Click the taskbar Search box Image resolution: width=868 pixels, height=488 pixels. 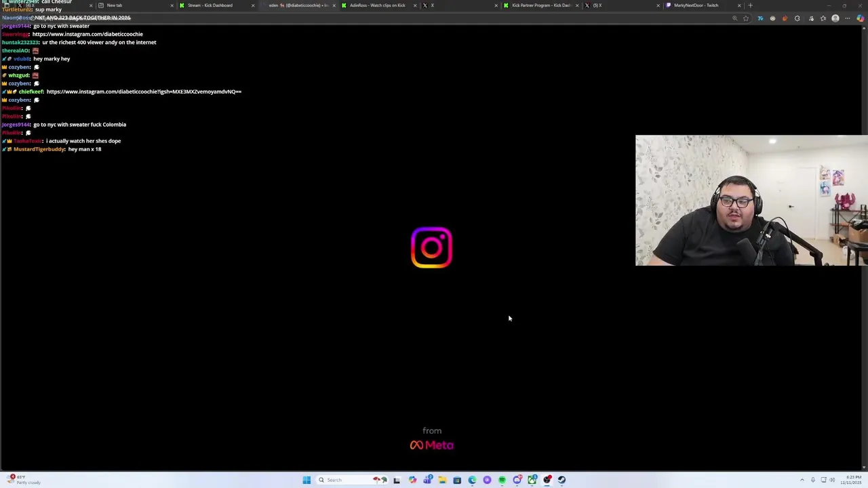[352, 480]
